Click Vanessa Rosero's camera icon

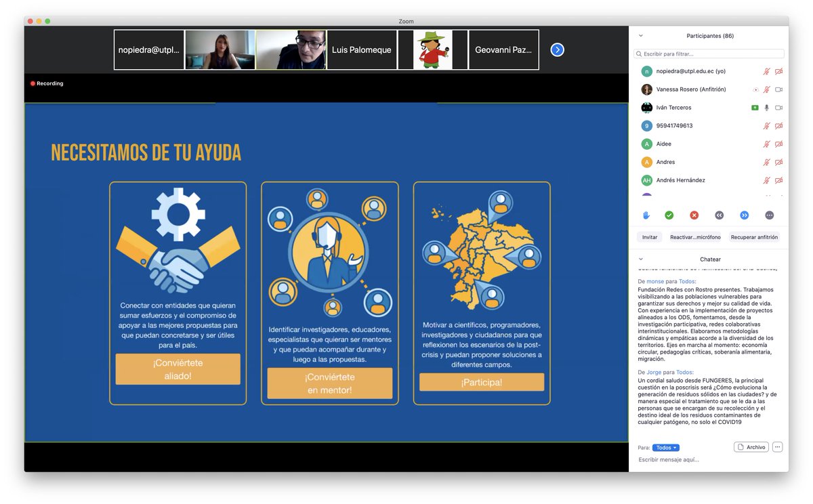coord(779,89)
